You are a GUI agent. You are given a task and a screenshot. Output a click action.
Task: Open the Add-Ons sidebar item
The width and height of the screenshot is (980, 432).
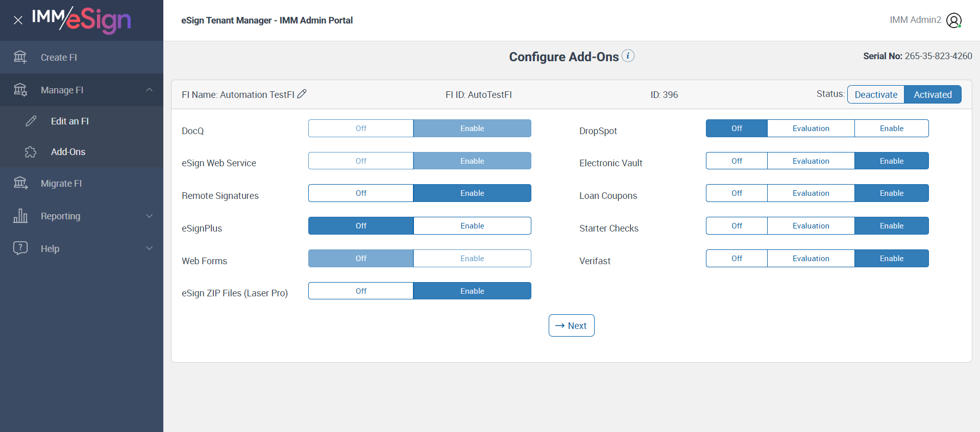[68, 152]
